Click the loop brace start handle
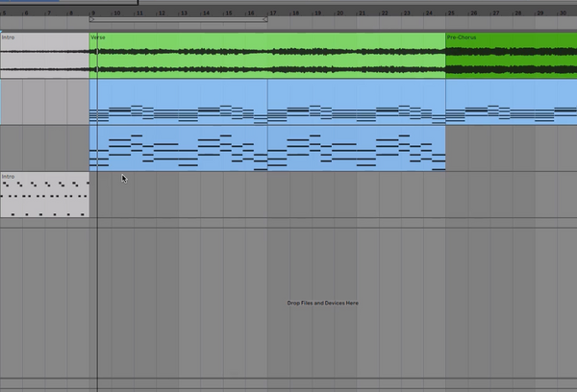577x392 pixels. [91, 19]
